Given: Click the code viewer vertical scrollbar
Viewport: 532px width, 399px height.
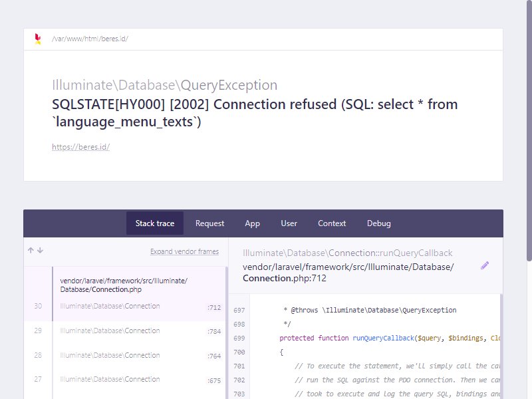Looking at the screenshot, I should pyautogui.click(x=501, y=346).
